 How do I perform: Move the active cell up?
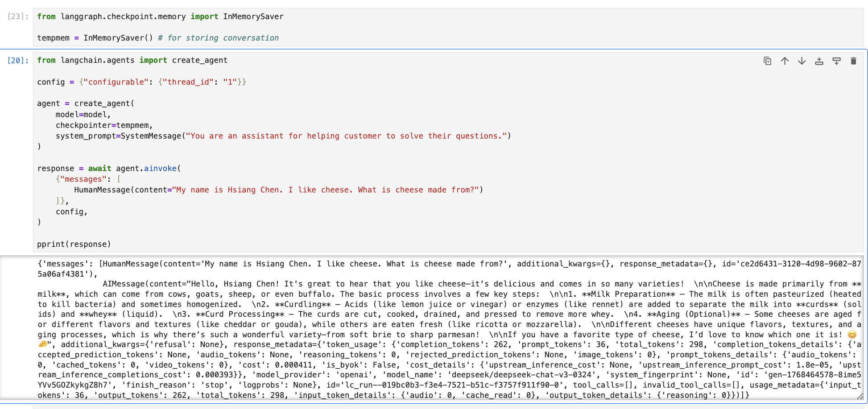(x=785, y=61)
